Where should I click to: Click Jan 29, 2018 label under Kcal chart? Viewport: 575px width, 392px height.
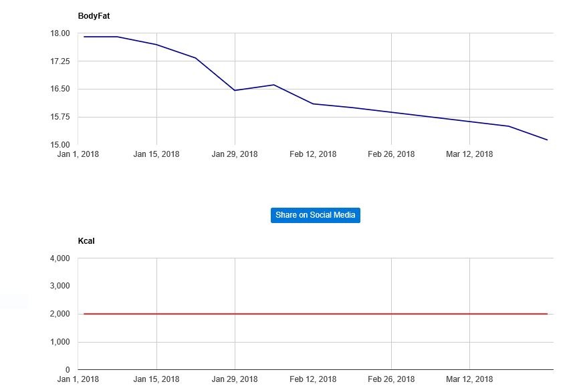235,379
